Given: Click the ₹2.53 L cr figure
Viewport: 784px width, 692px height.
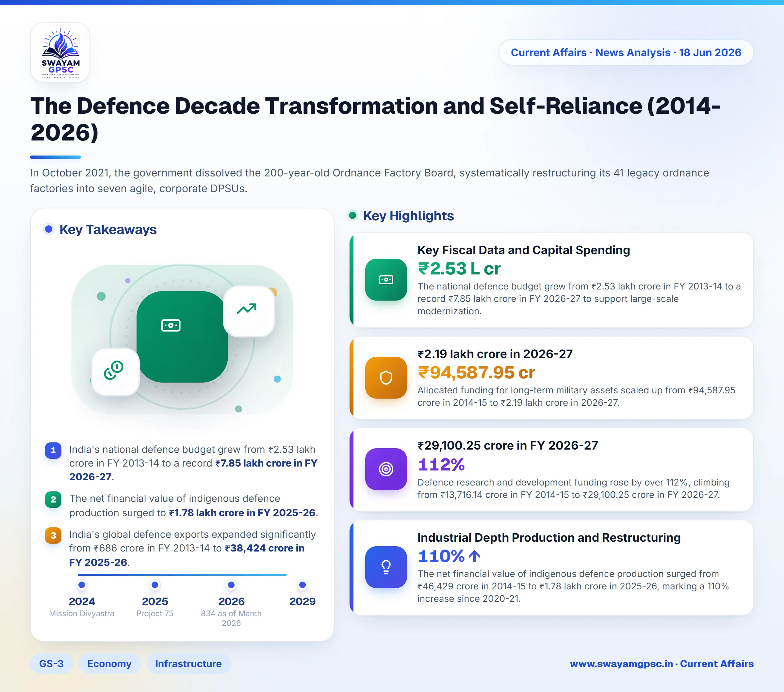Looking at the screenshot, I should [x=459, y=269].
